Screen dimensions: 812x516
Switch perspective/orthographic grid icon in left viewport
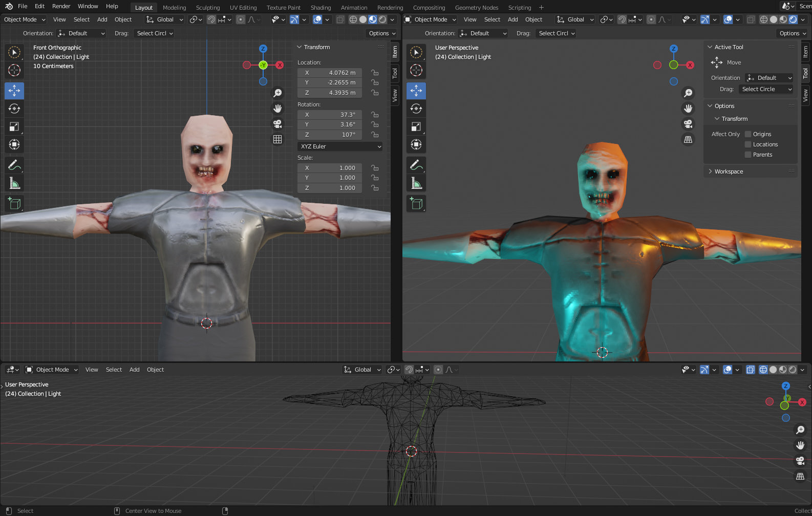[x=277, y=139]
